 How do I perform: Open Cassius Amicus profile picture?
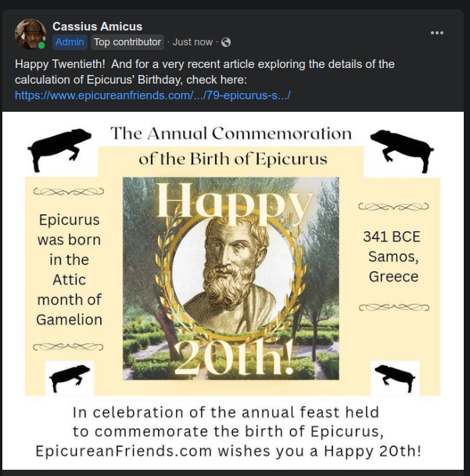[30, 34]
